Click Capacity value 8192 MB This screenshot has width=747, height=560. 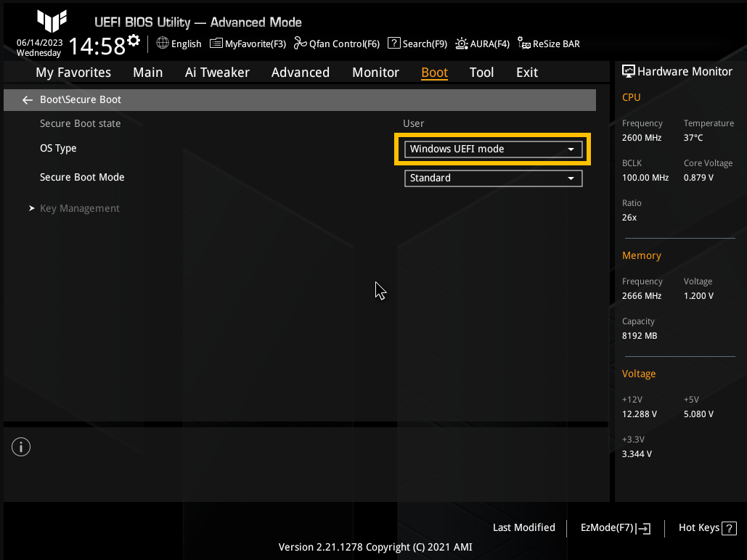640,336
